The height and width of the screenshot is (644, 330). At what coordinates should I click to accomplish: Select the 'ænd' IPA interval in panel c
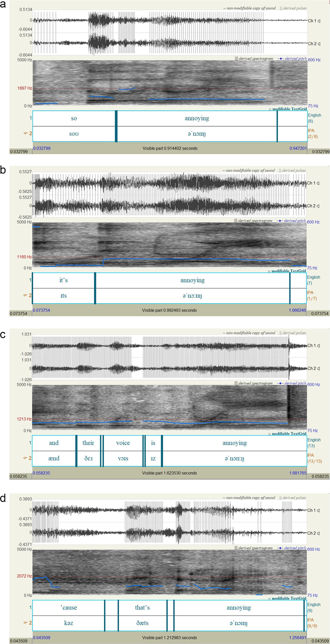[54, 458]
